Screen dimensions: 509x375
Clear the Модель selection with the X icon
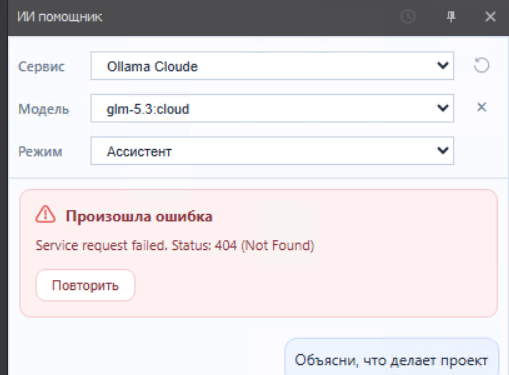click(x=482, y=107)
